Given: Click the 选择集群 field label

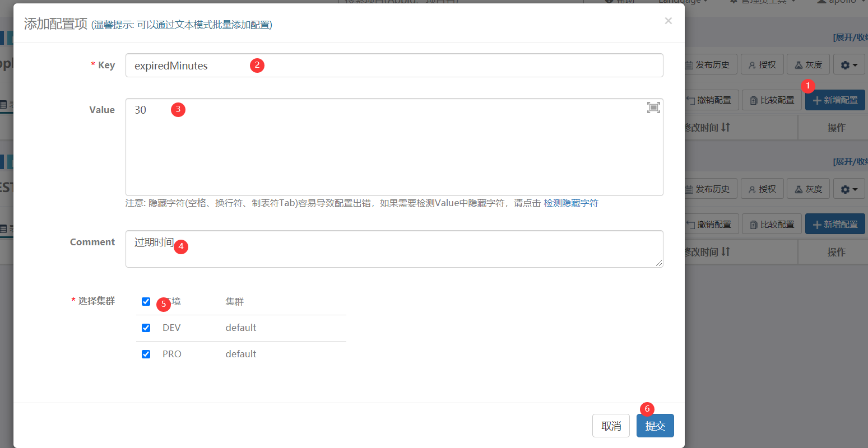Looking at the screenshot, I should tap(96, 301).
